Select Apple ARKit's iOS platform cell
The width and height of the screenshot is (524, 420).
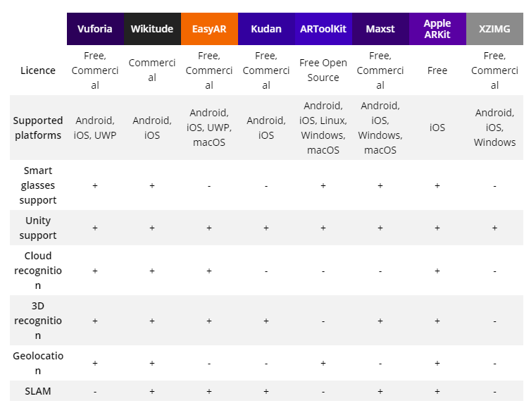[x=437, y=128]
